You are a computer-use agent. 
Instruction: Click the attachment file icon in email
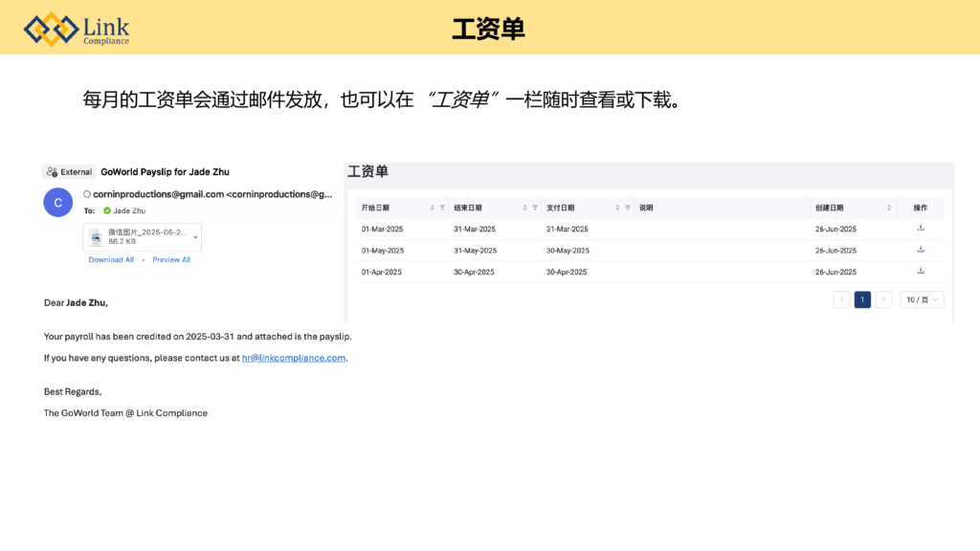(96, 237)
